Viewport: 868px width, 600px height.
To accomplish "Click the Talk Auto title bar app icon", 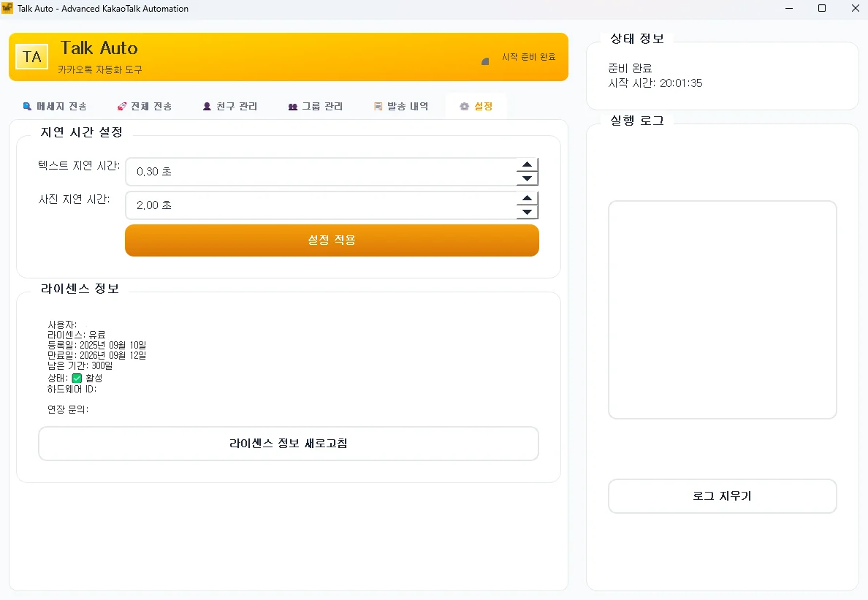I will pyautogui.click(x=9, y=8).
